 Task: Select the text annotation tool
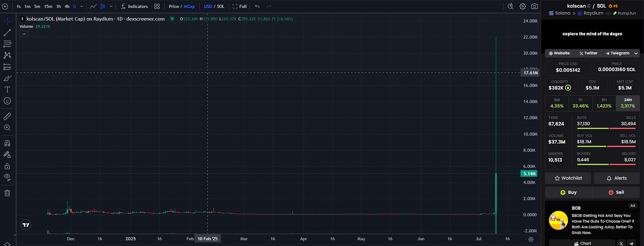point(7,90)
